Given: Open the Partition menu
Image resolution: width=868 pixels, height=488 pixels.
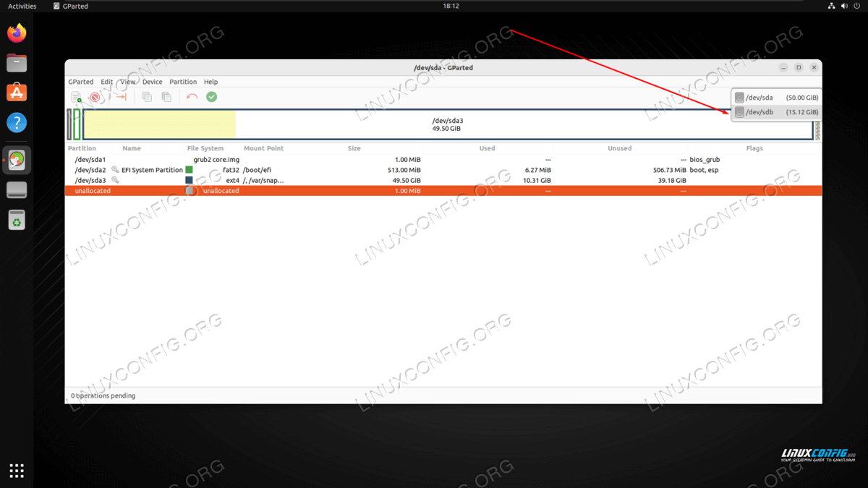Looking at the screenshot, I should click(x=183, y=82).
